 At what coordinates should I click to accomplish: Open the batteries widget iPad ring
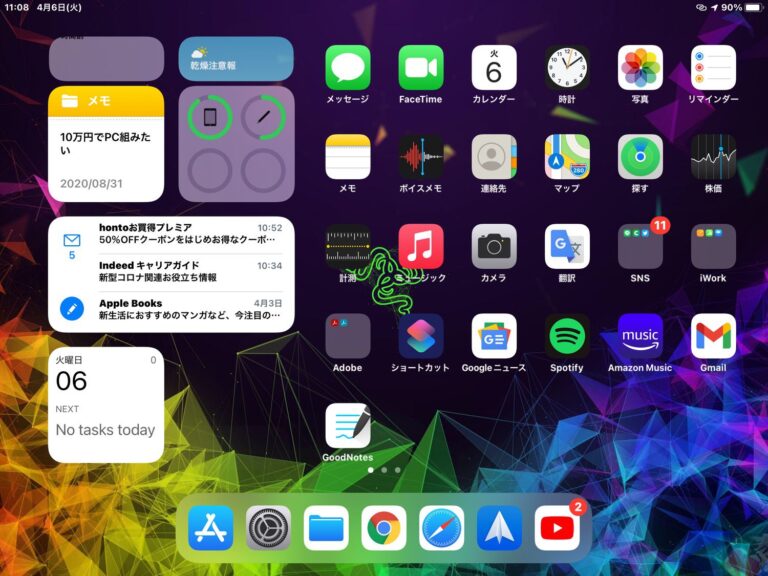click(x=210, y=118)
